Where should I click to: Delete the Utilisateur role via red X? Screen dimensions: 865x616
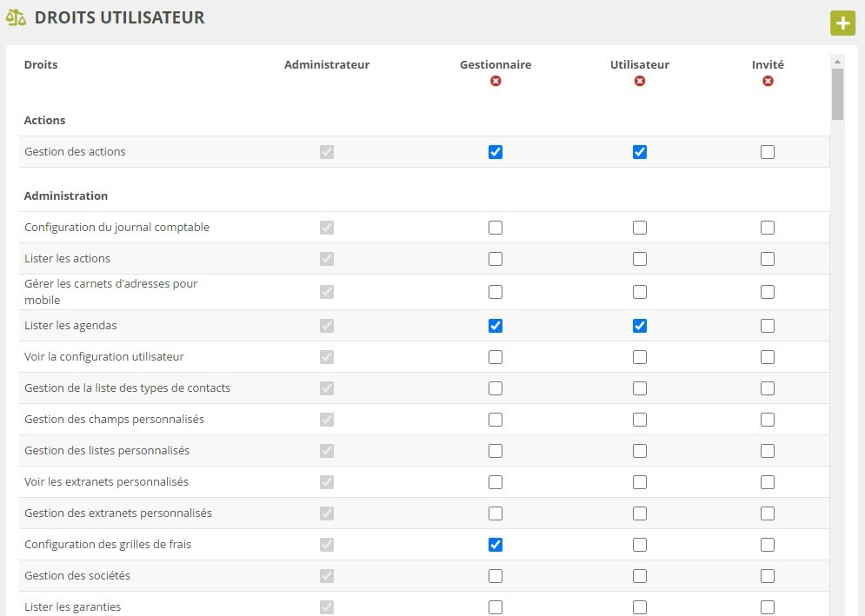(x=640, y=81)
